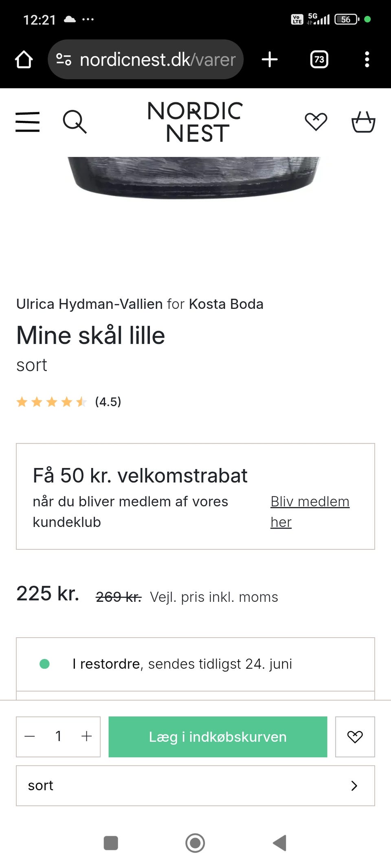Tap the search magnifier icon
The image size is (391, 868).
pos(75,122)
